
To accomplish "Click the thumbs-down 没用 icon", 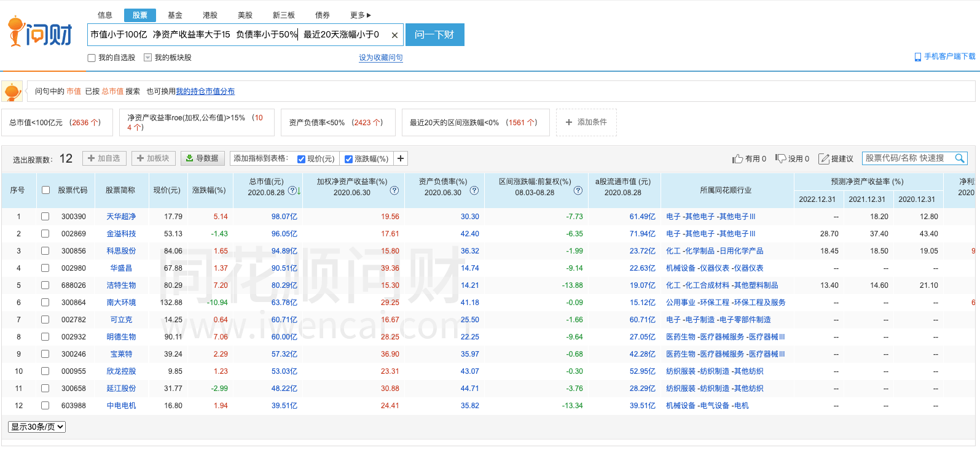I will [x=780, y=158].
